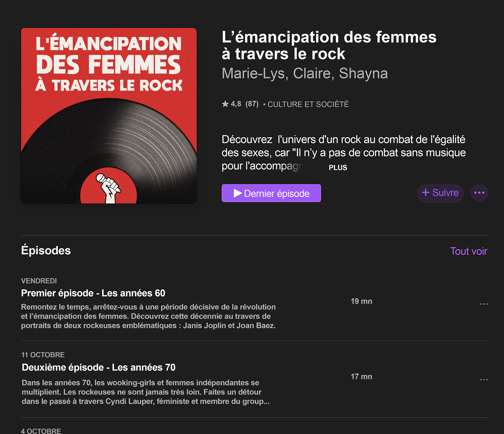Expand the description with PLUS
The width and height of the screenshot is (504, 434).
pyautogui.click(x=338, y=167)
